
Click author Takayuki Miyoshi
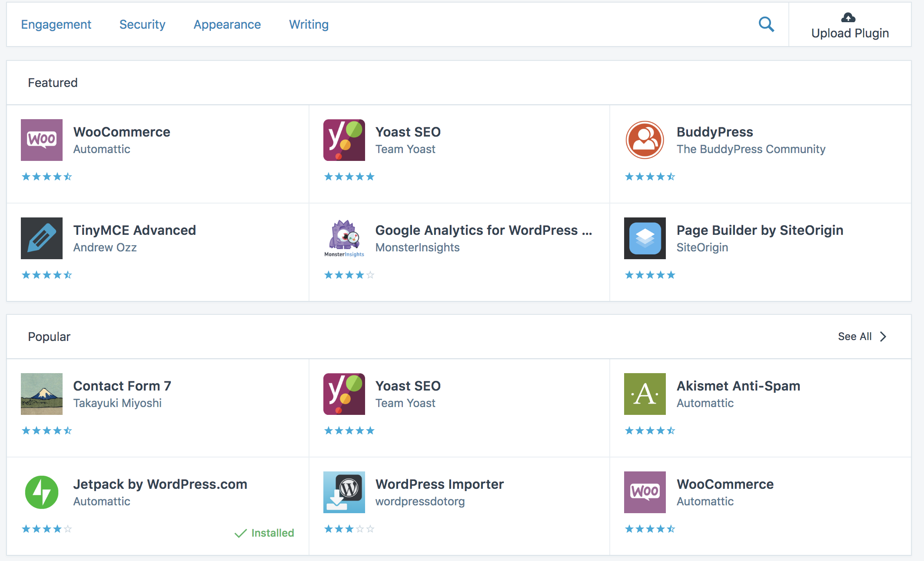point(117,403)
